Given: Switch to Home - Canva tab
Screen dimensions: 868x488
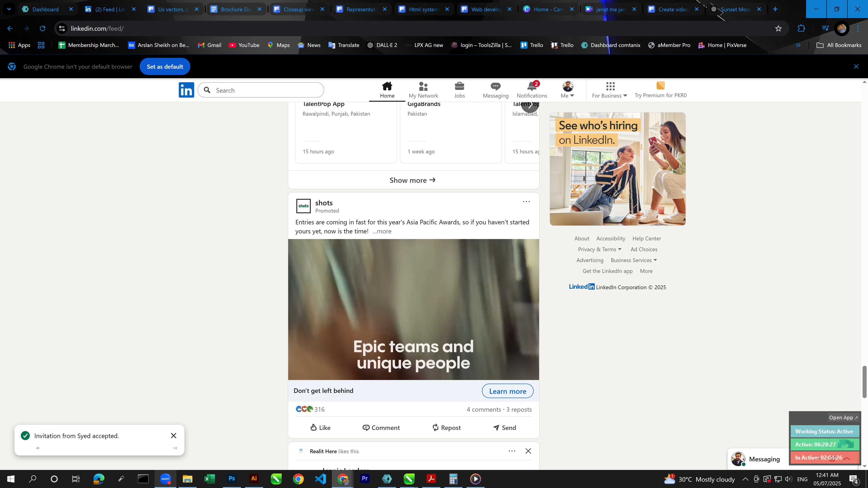Looking at the screenshot, I should pos(548,9).
